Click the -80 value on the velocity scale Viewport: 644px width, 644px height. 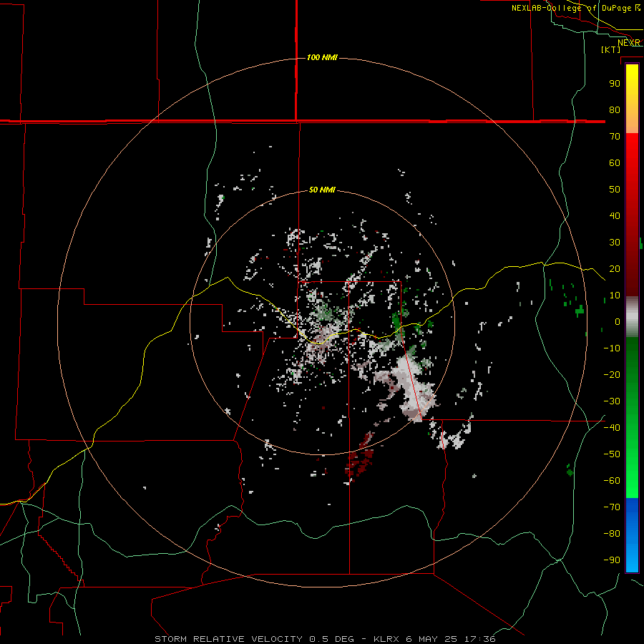coord(612,534)
